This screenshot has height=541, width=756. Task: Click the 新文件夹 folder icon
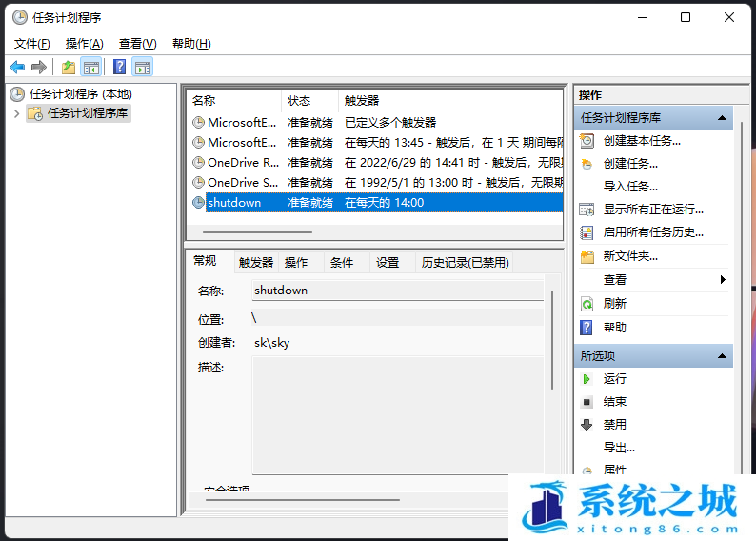[587, 256]
